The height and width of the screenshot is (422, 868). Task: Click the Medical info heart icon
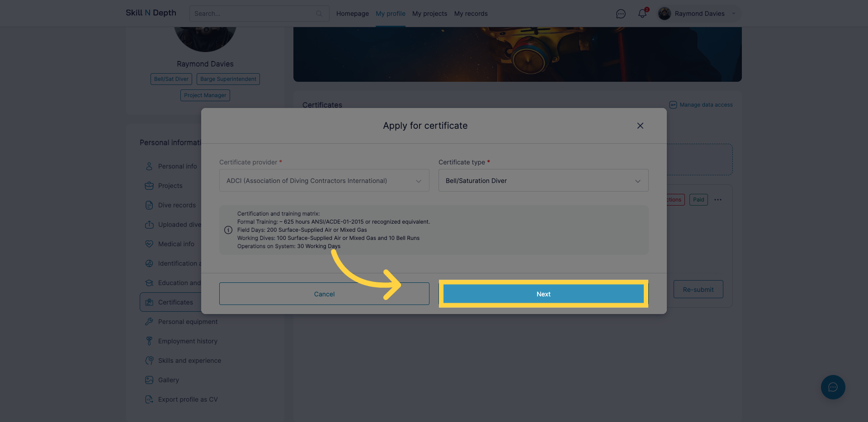[x=149, y=244]
